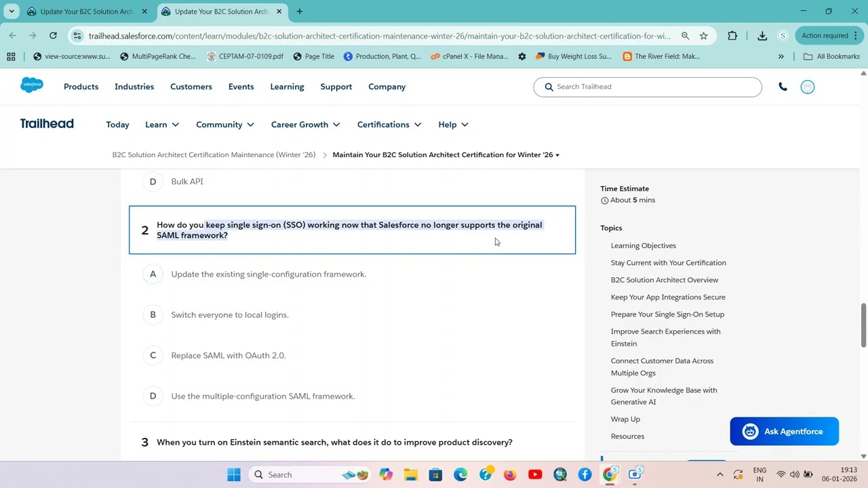868x488 pixels.
Task: Bookmark this page with the star icon
Action: point(704,36)
